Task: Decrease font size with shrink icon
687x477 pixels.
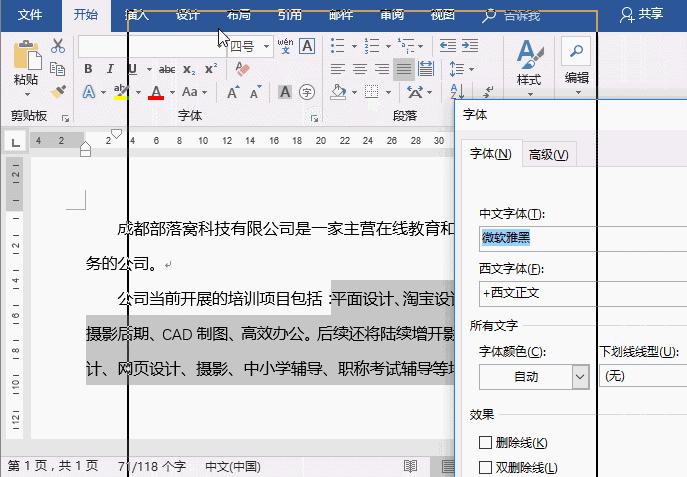Action: tap(255, 92)
